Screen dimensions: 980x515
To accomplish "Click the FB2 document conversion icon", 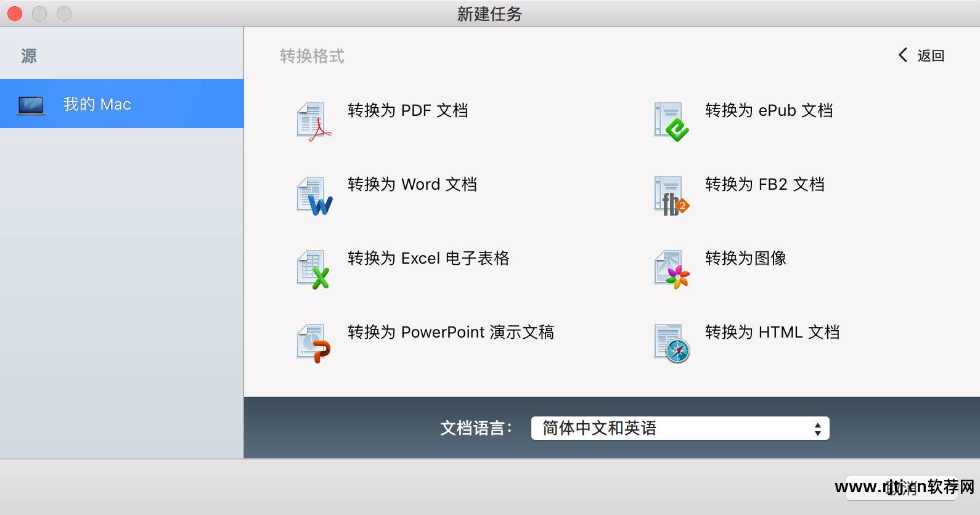I will pos(671,196).
